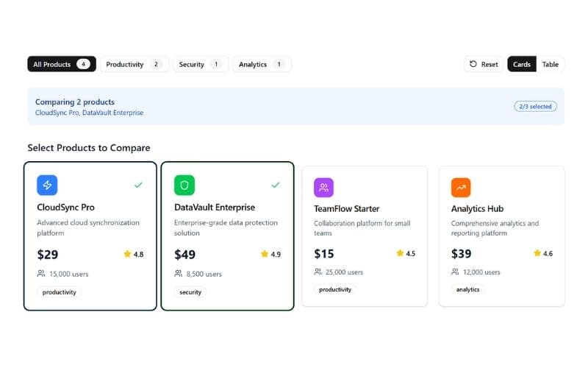
Task: Click the green DataVault Enterprise shield icon
Action: point(184,185)
